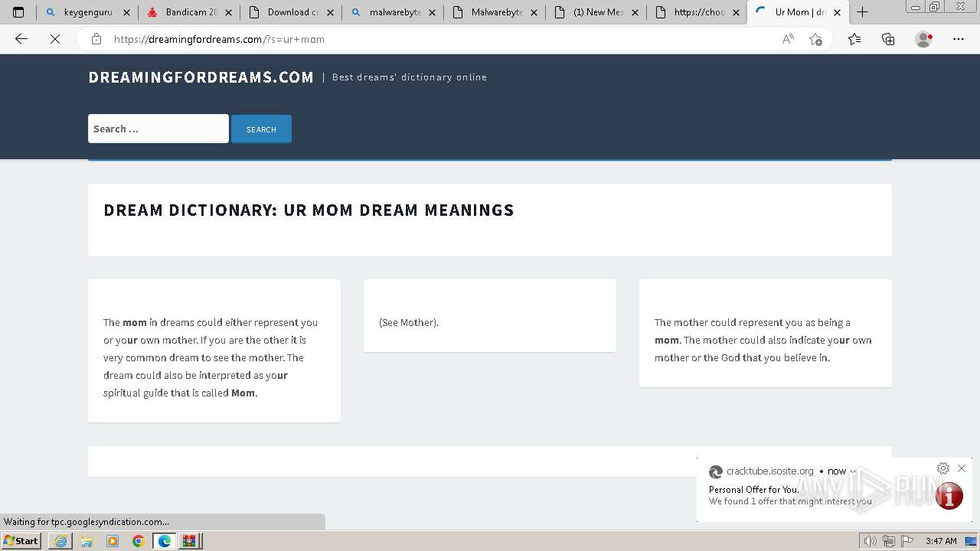Image resolution: width=980 pixels, height=551 pixels.
Task: Open the Collections panel
Action: (888, 39)
